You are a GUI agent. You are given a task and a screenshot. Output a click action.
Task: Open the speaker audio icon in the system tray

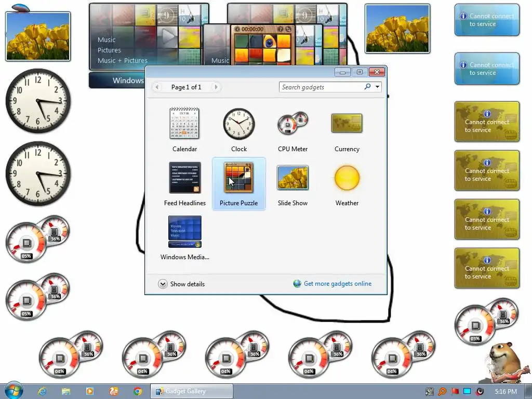(x=480, y=392)
